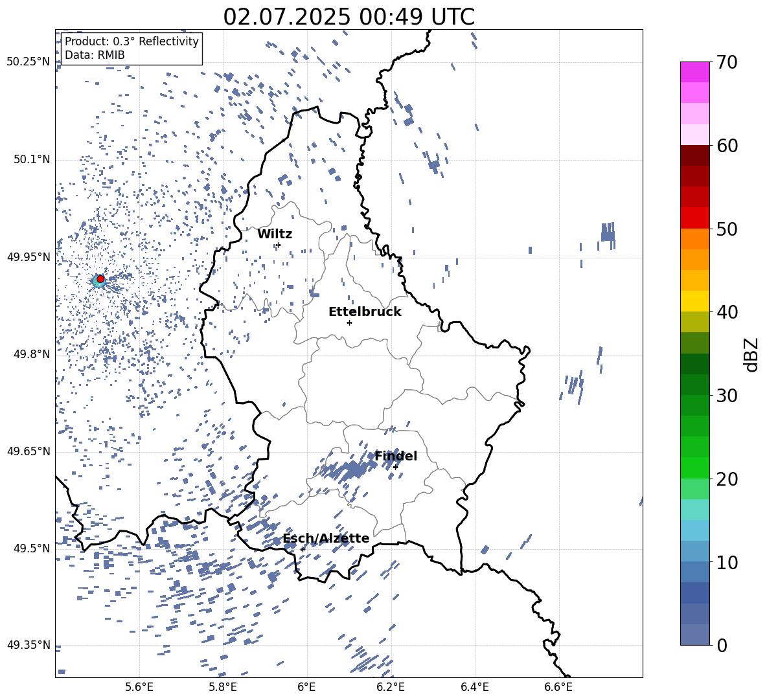The height and width of the screenshot is (700, 767).
Task: Click the 6.4°E longitude label
Action: tap(475, 687)
